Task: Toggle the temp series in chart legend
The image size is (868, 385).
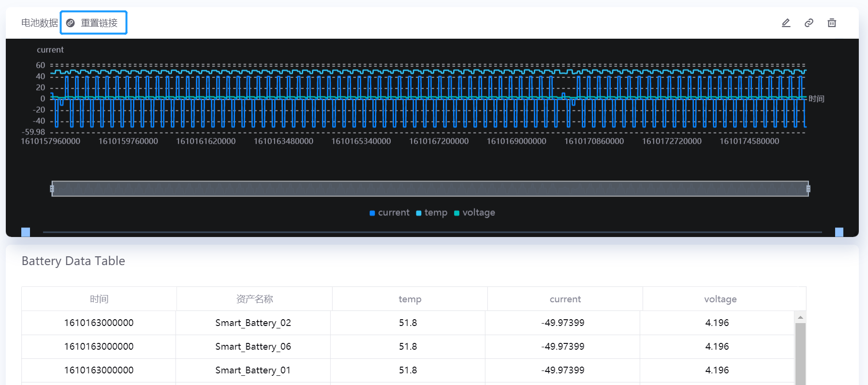Action: click(431, 213)
